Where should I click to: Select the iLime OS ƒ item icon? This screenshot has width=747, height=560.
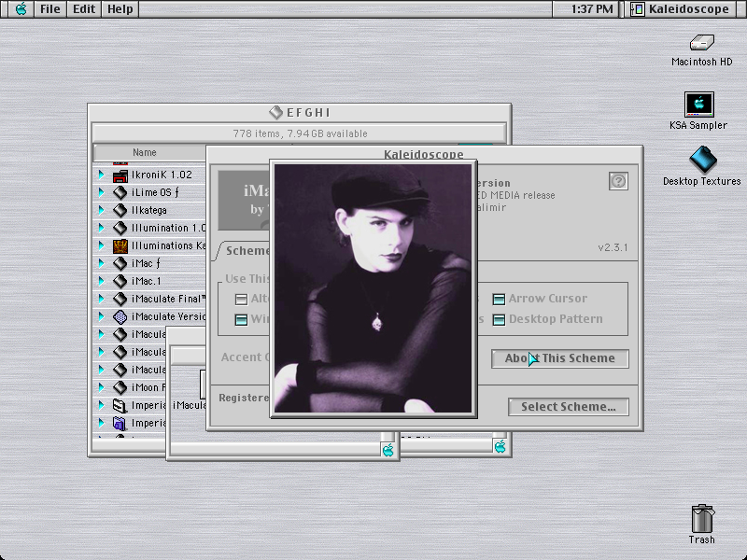(x=120, y=192)
